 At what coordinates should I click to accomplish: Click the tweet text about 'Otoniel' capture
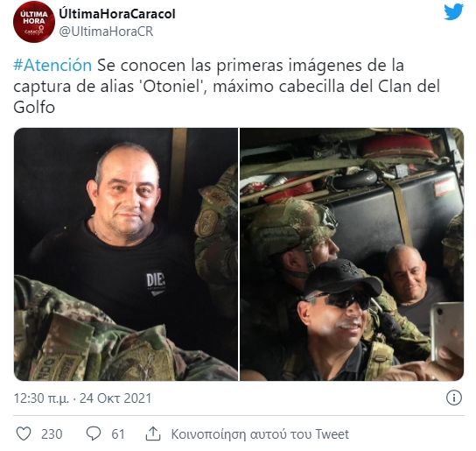227,87
